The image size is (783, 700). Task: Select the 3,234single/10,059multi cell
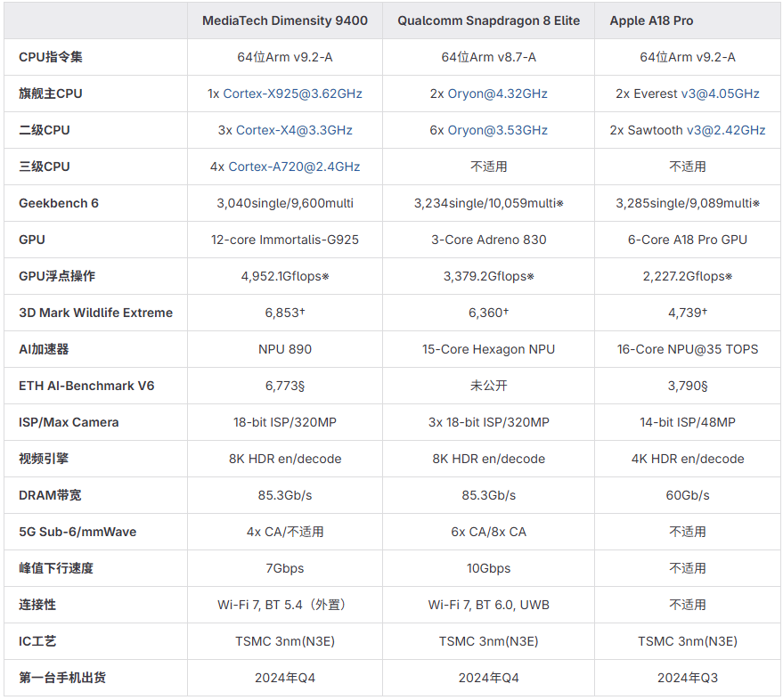(489, 203)
